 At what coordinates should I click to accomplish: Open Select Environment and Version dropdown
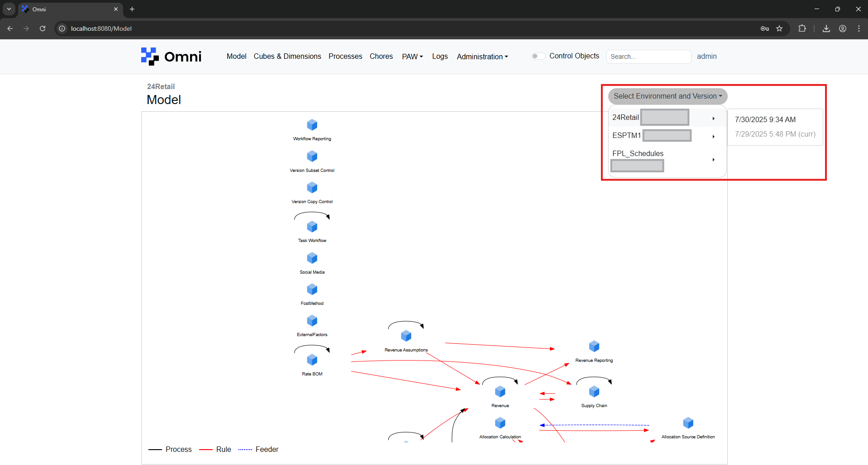(668, 96)
